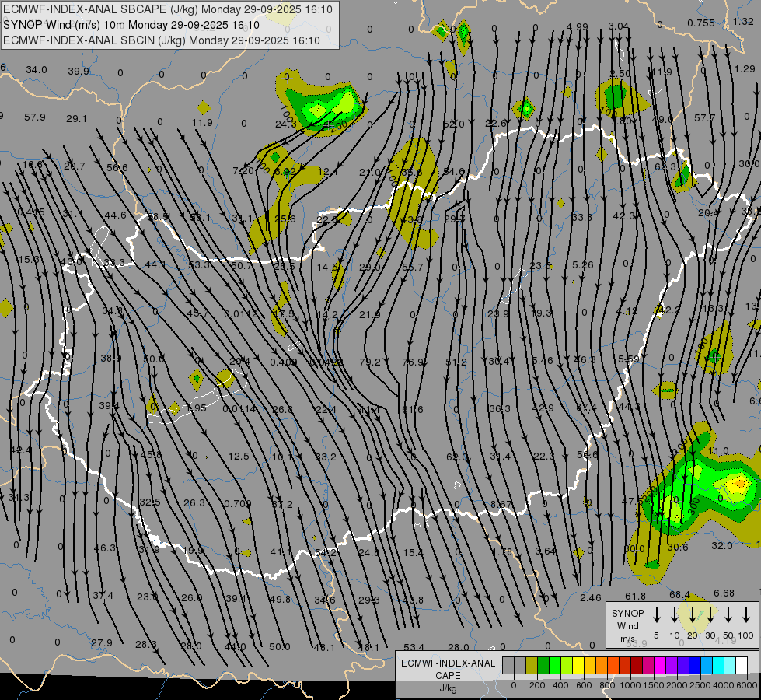761x700 pixels.
Task: Click the 30 m/s wind arrow in legend
Action: point(710,614)
